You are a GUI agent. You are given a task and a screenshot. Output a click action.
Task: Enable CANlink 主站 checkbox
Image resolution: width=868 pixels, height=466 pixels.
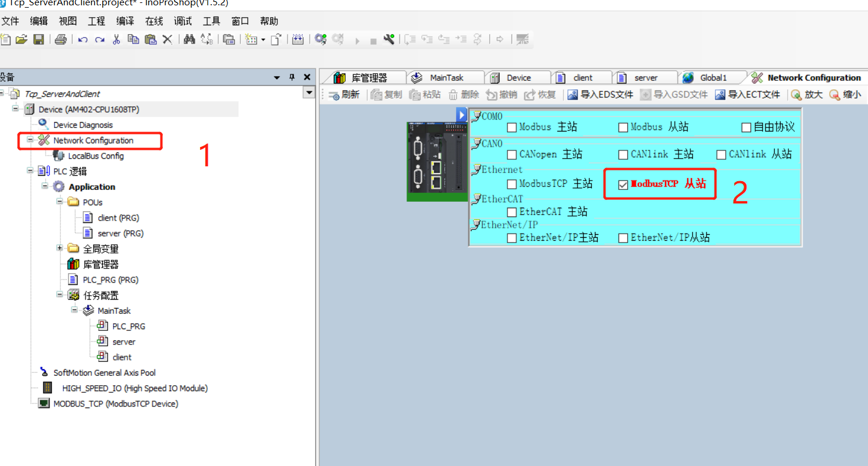tap(623, 155)
